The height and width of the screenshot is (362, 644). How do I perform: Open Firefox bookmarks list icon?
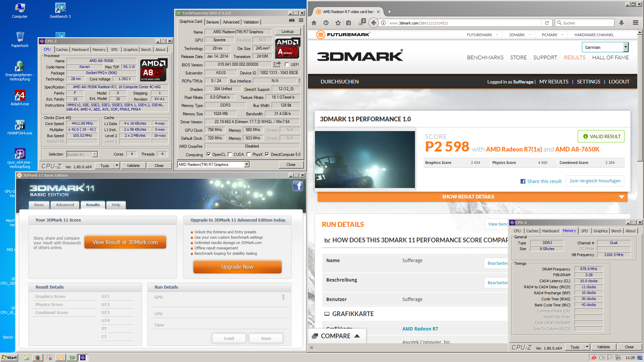348,23
